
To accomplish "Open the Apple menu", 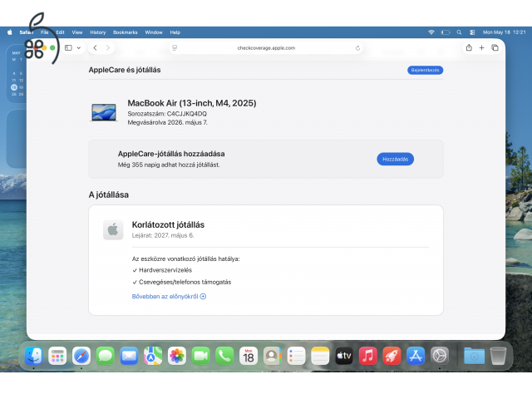I will coord(9,32).
